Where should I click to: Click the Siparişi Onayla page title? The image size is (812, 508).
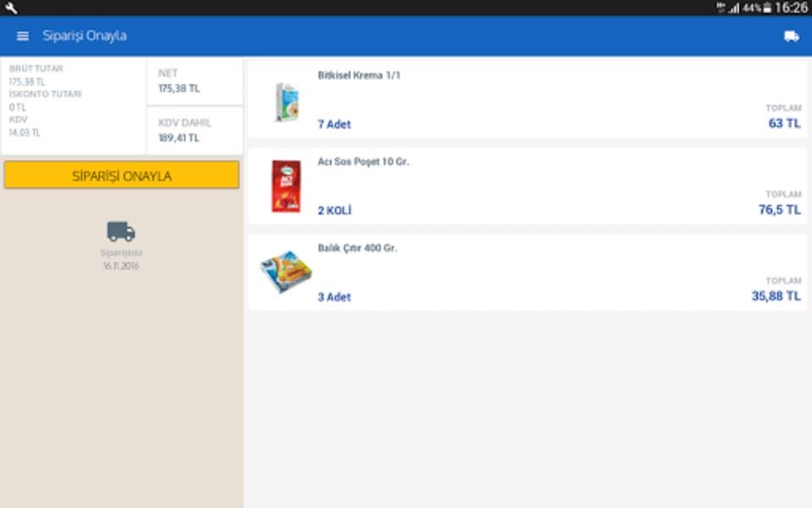(85, 36)
